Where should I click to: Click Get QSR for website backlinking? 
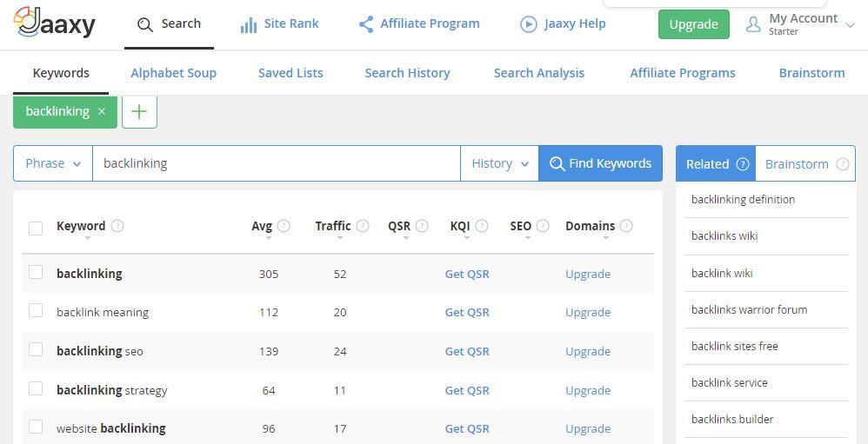coord(467,429)
